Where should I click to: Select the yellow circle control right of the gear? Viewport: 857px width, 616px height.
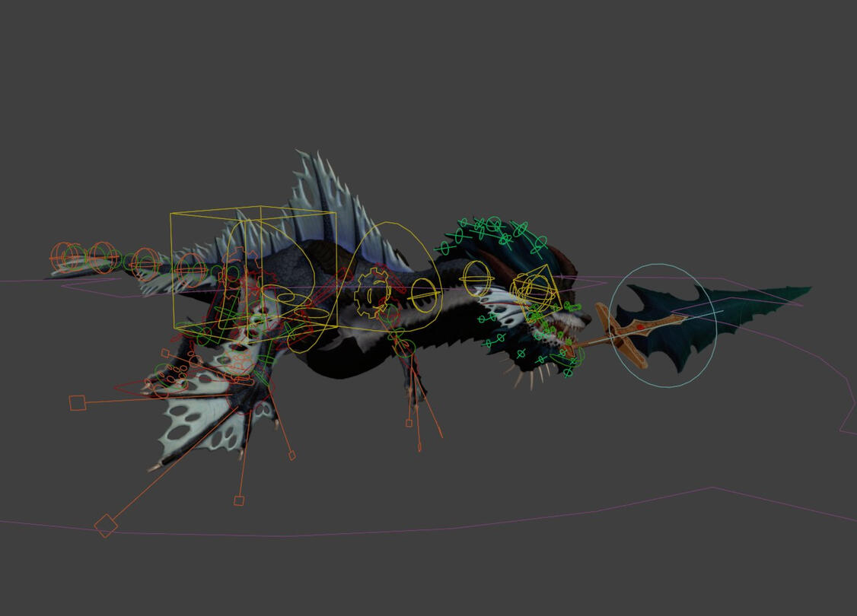[x=423, y=295]
